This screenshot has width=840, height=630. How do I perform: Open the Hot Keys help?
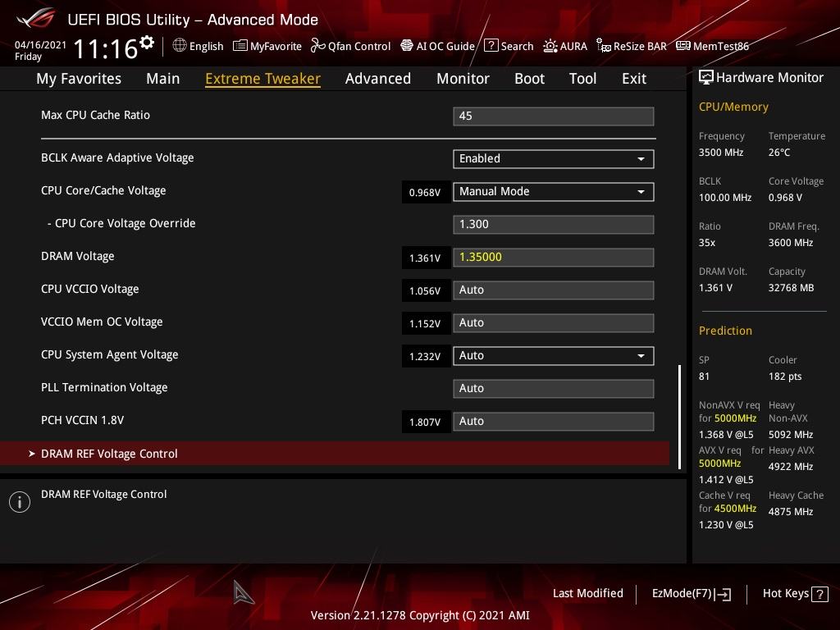coord(795,594)
